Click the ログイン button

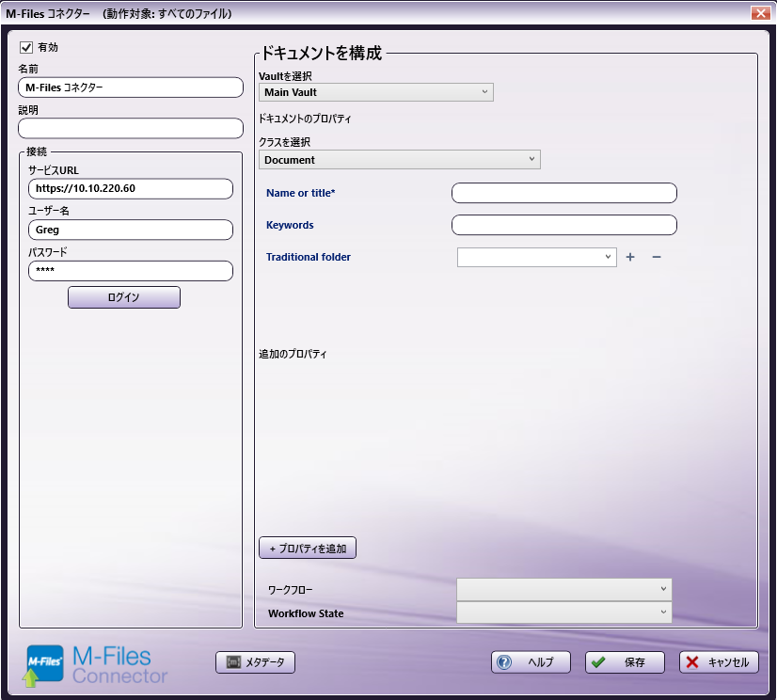coord(124,297)
